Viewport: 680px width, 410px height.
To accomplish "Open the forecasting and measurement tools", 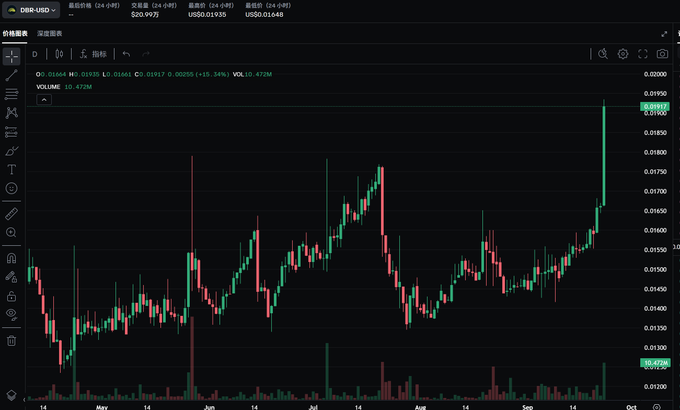I will click(12, 131).
